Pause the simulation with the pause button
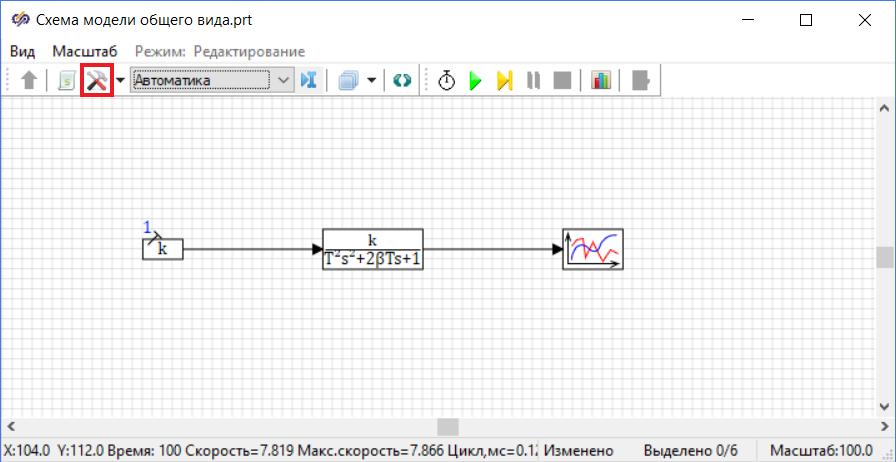The height and width of the screenshot is (462, 896). coord(533,80)
